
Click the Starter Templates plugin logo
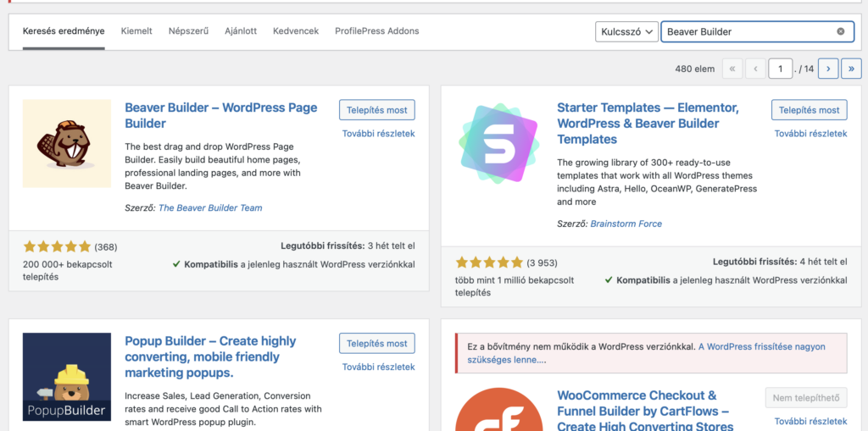(x=498, y=144)
